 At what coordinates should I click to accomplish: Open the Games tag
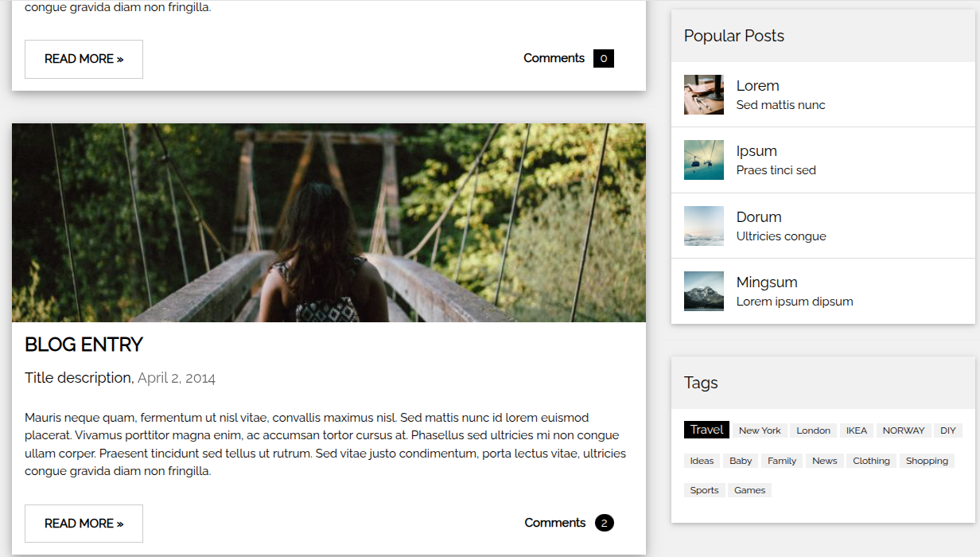tap(749, 490)
